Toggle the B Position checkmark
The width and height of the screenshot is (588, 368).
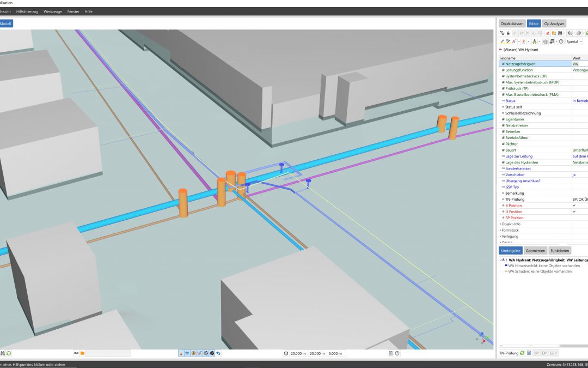pyautogui.click(x=574, y=206)
